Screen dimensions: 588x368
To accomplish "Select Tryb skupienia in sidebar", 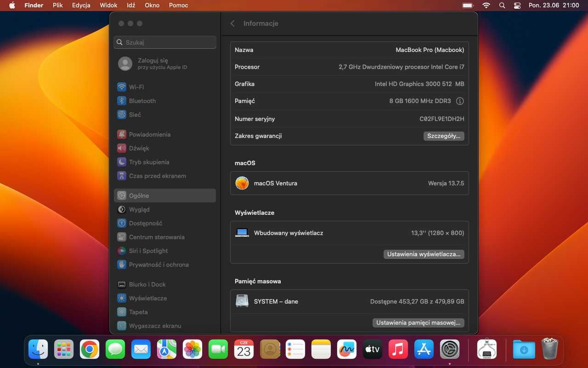I will click(165, 162).
